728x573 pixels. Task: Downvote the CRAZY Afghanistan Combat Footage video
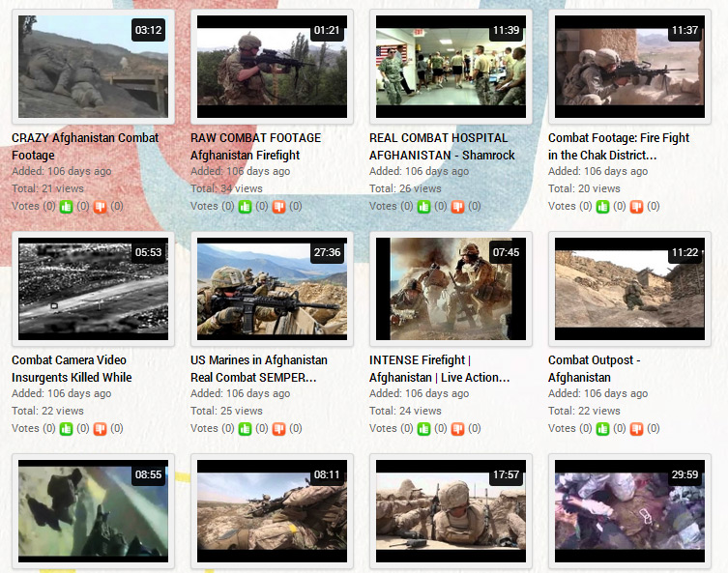101,207
